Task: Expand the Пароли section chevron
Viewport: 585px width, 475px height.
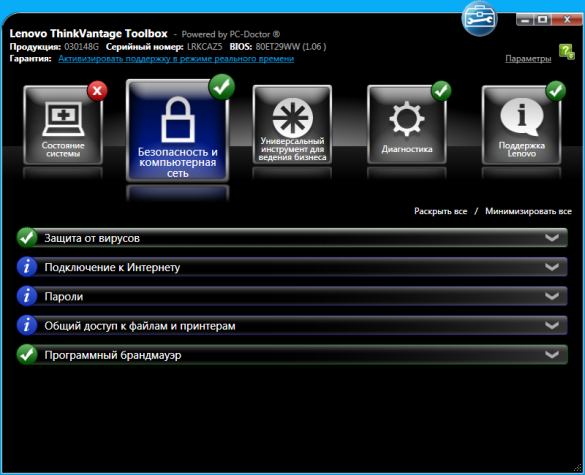Action: pyautogui.click(x=552, y=296)
